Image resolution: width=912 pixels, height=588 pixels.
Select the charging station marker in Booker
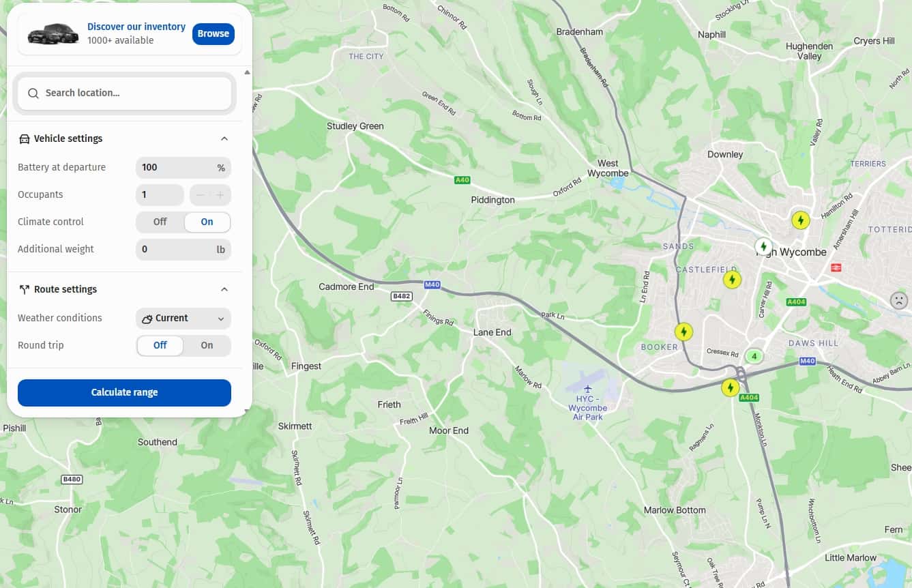coord(683,332)
